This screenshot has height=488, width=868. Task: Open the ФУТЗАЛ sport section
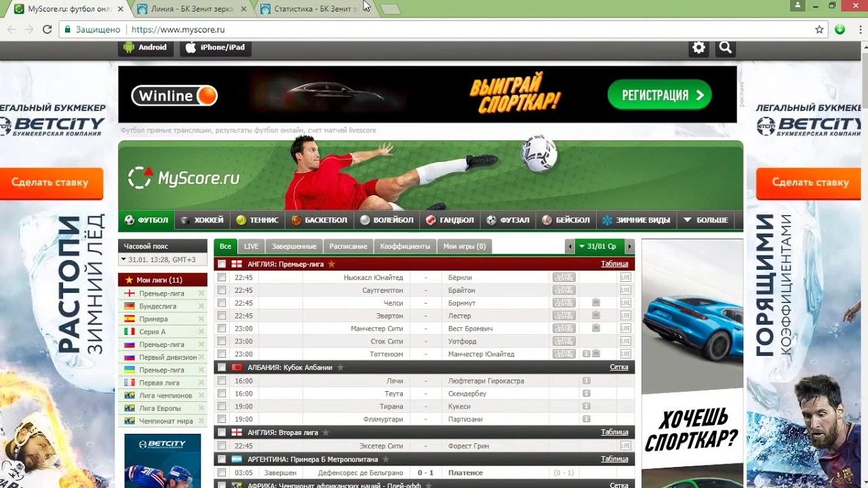(509, 220)
